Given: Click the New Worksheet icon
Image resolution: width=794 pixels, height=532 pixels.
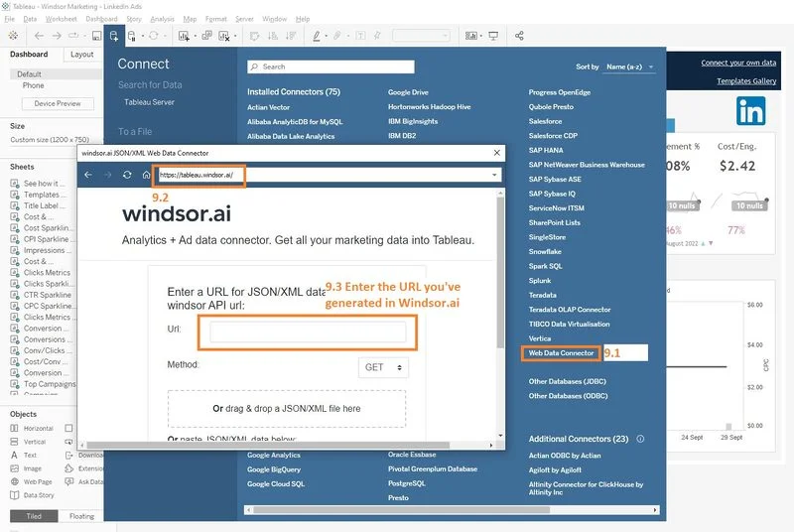Looking at the screenshot, I should [x=184, y=36].
